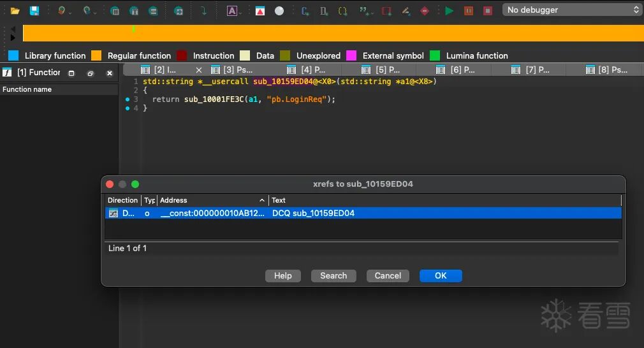Click the External symbol magenta swatch
Image resolution: width=644 pixels, height=348 pixels.
[351, 55]
